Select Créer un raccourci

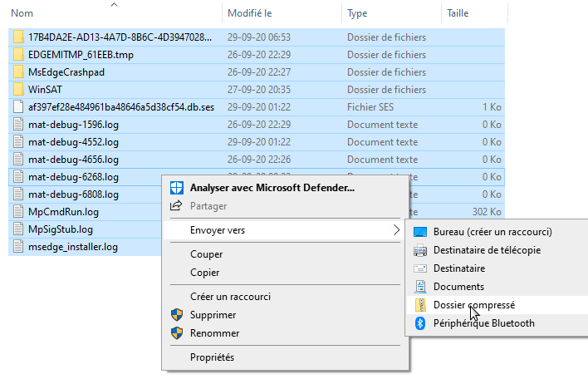(x=286, y=297)
